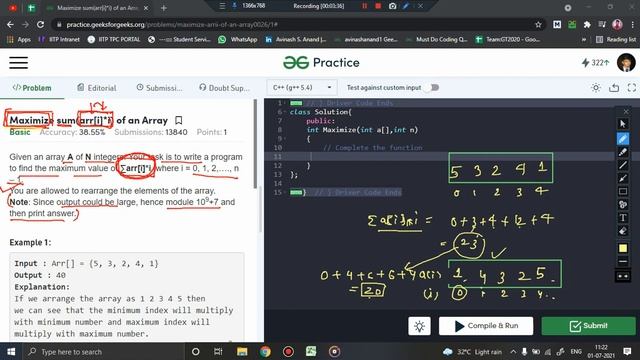Select the text annotation tool
The height and width of the screenshot is (360, 640).
622,218
